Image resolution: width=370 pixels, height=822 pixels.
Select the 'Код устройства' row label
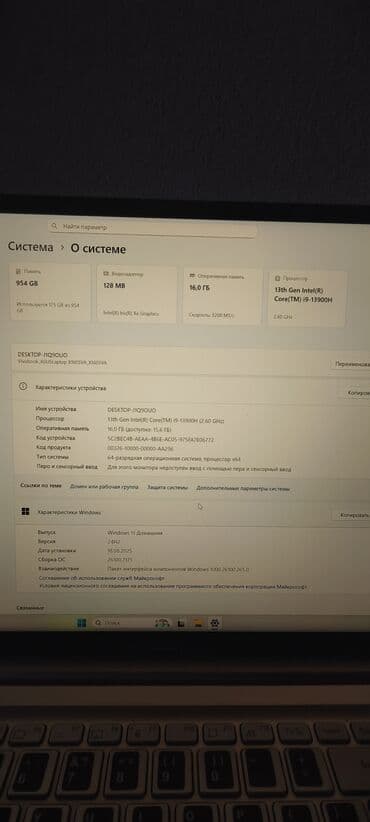pyautogui.click(x=55, y=438)
